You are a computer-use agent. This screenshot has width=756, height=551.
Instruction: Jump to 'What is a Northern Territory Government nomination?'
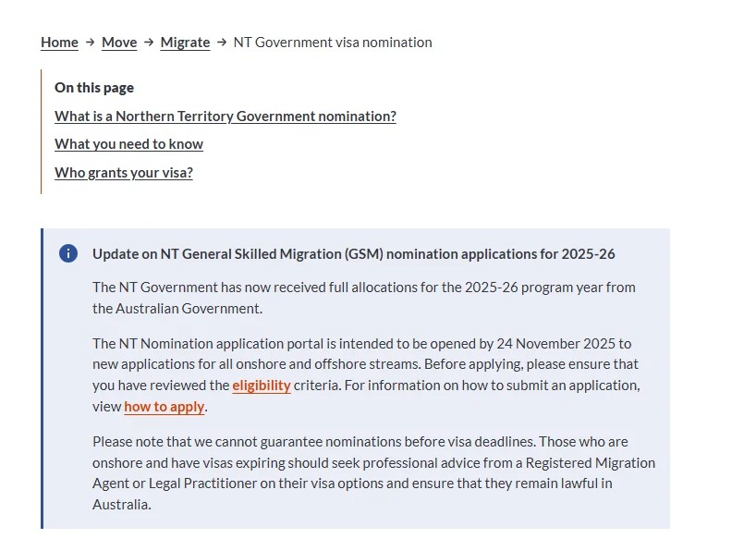point(226,116)
